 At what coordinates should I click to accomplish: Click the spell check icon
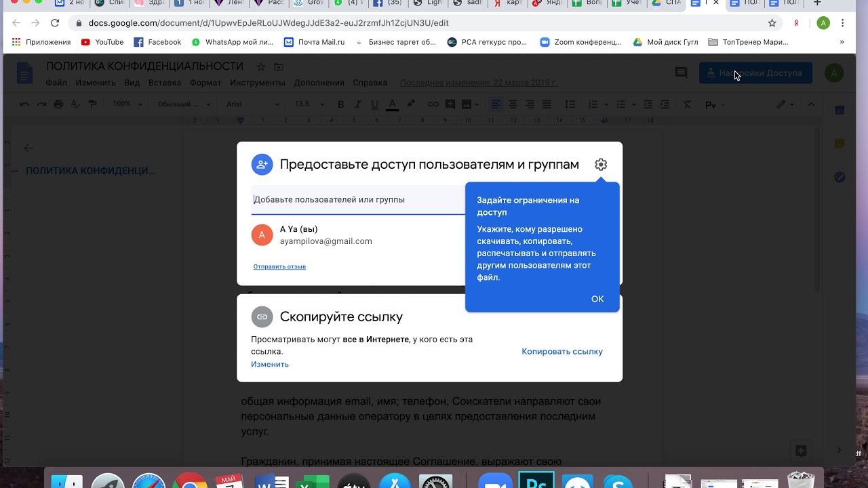pos(76,104)
